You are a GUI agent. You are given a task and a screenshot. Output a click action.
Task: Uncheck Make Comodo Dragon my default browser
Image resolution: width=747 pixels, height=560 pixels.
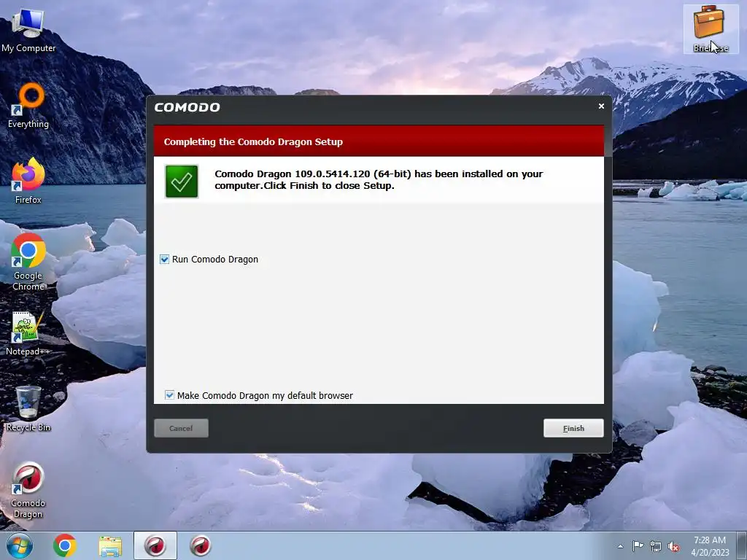pyautogui.click(x=169, y=395)
